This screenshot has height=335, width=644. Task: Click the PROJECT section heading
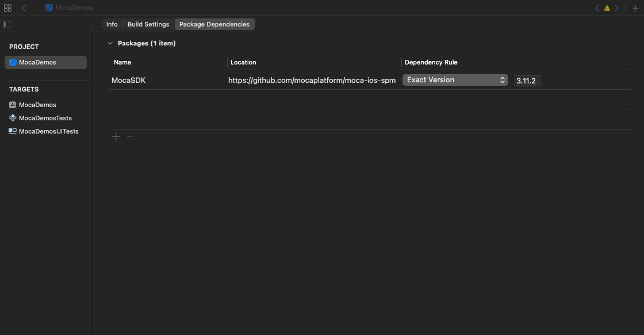[24, 47]
